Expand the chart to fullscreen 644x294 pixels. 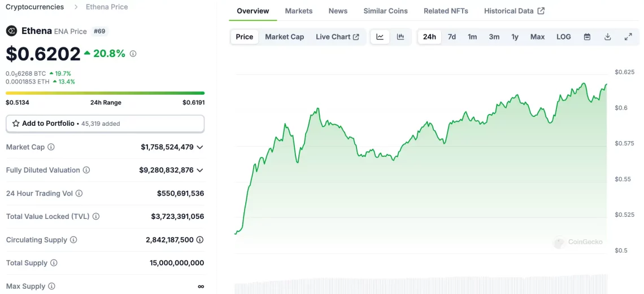point(628,37)
